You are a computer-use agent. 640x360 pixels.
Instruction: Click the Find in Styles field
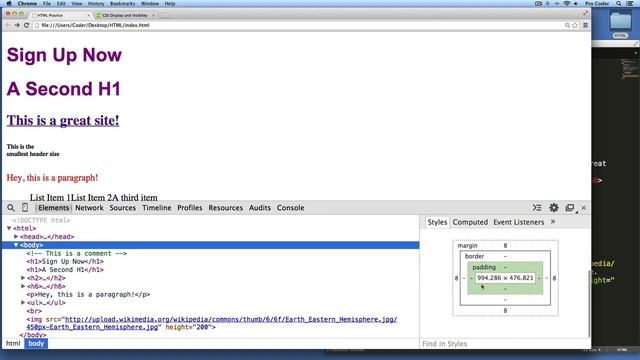click(504, 344)
